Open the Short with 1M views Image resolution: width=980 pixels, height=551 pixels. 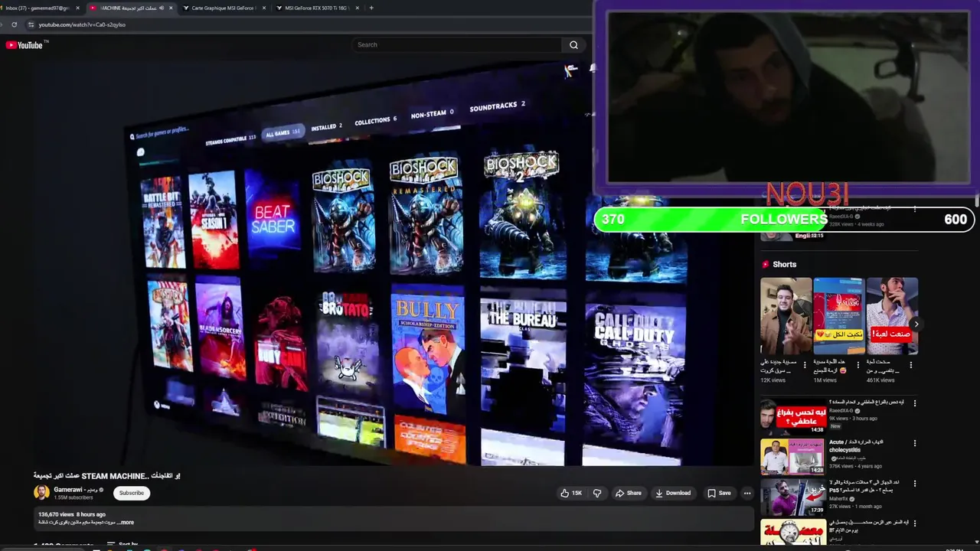click(838, 316)
